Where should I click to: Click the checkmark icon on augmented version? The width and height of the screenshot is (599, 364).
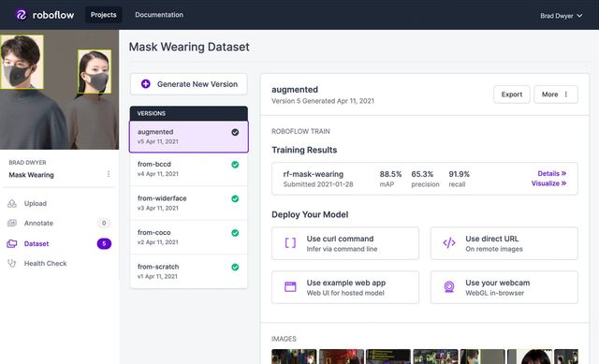(x=235, y=132)
